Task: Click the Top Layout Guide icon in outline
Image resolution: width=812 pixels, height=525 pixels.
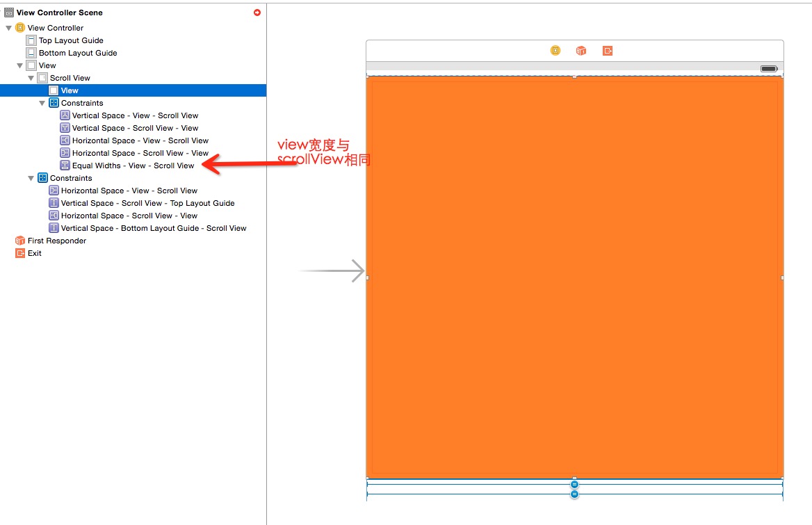Action: 31,40
